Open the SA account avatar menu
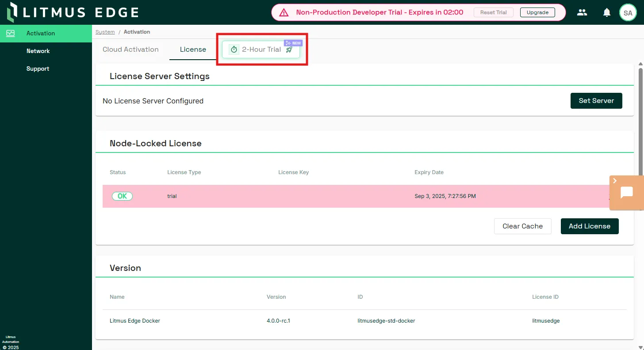This screenshot has width=644, height=350. pos(628,13)
